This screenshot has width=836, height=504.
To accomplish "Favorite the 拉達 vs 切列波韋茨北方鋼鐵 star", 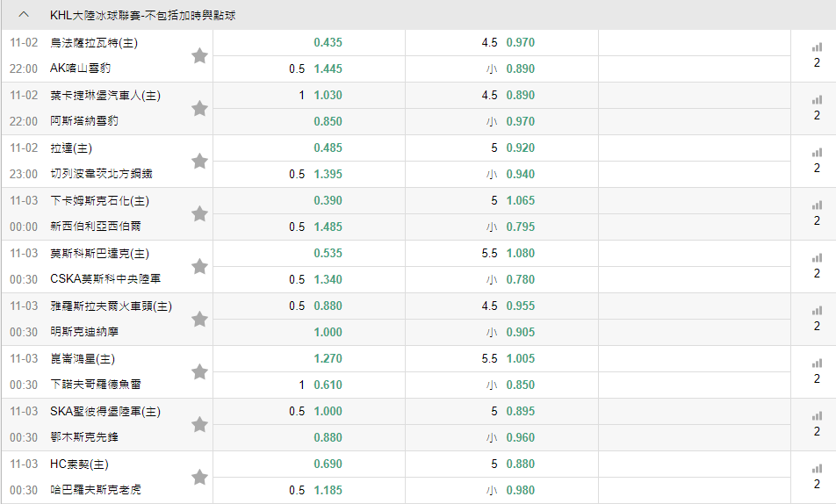I will (199, 161).
